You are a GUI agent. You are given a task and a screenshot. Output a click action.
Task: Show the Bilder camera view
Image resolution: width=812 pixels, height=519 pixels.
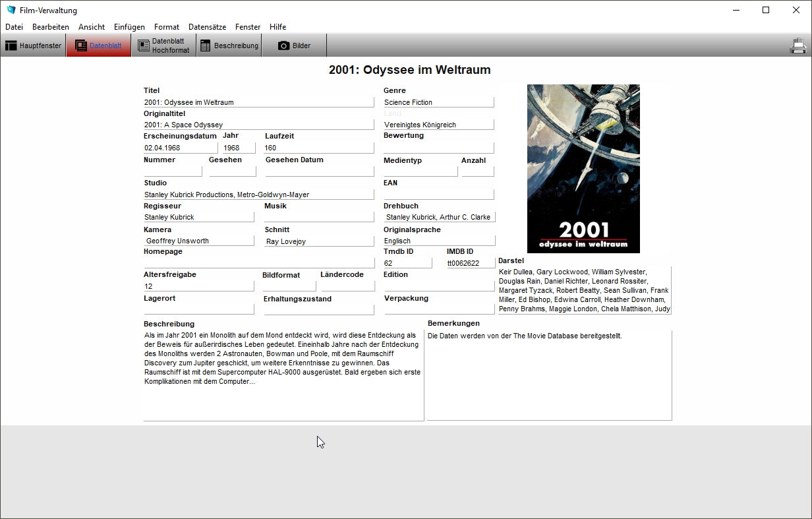[294, 46]
